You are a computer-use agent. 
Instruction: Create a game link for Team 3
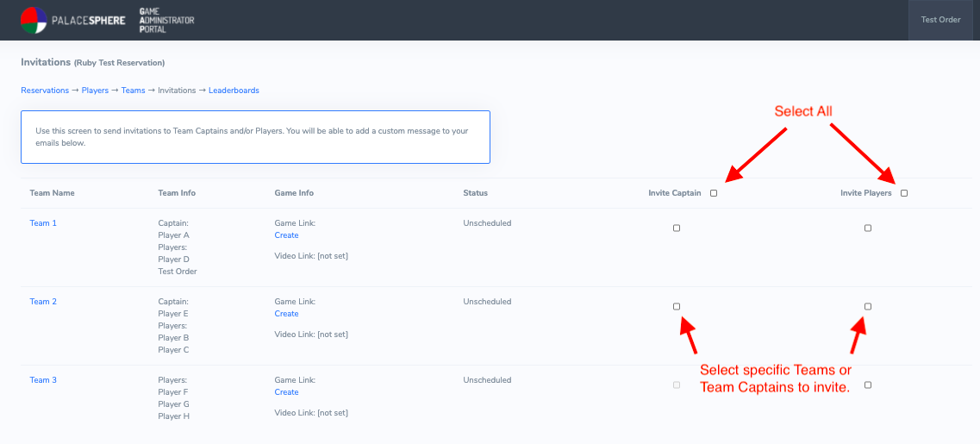(x=286, y=392)
